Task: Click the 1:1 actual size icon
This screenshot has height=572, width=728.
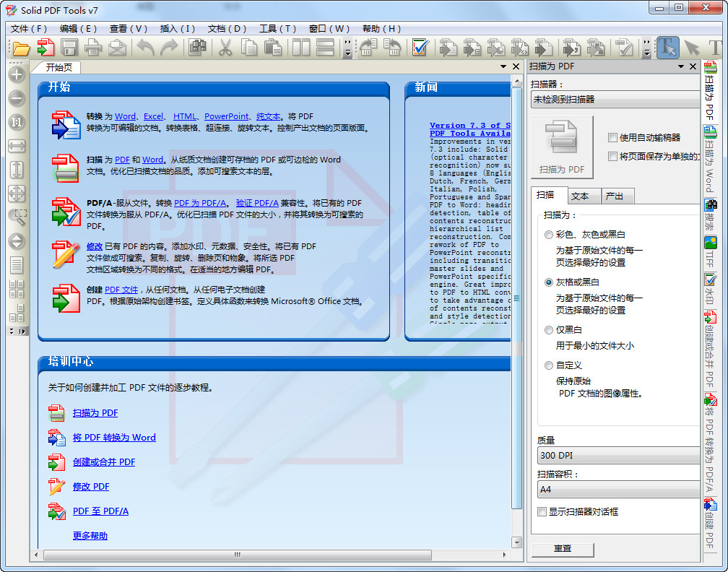Action: point(17,122)
